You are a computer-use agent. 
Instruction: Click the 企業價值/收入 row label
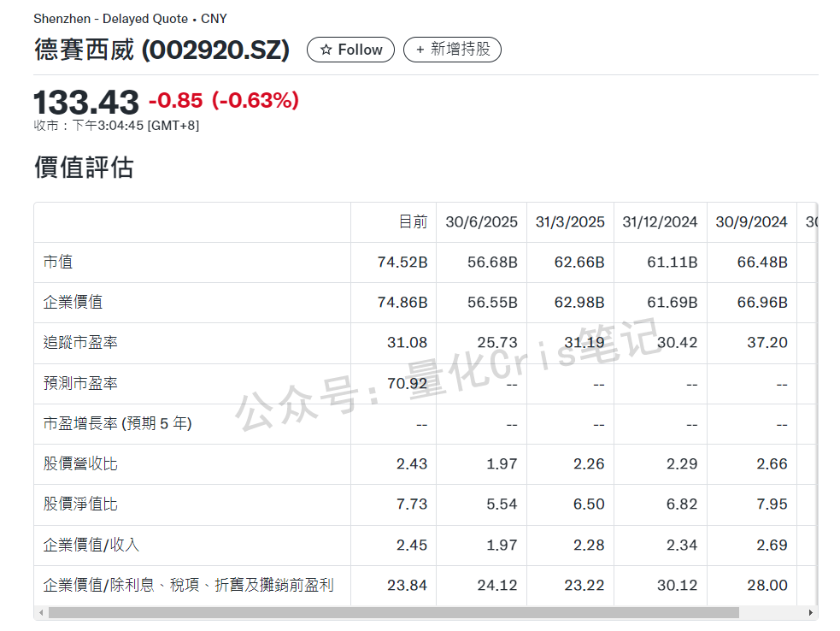point(91,545)
